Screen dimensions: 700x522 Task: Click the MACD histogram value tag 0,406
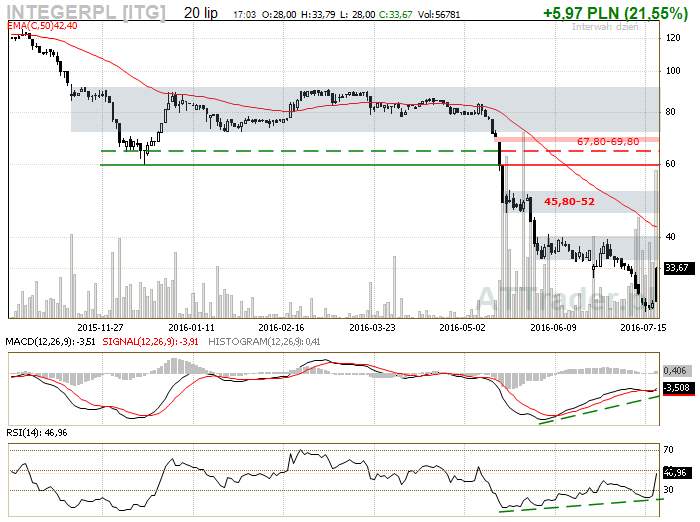(677, 371)
